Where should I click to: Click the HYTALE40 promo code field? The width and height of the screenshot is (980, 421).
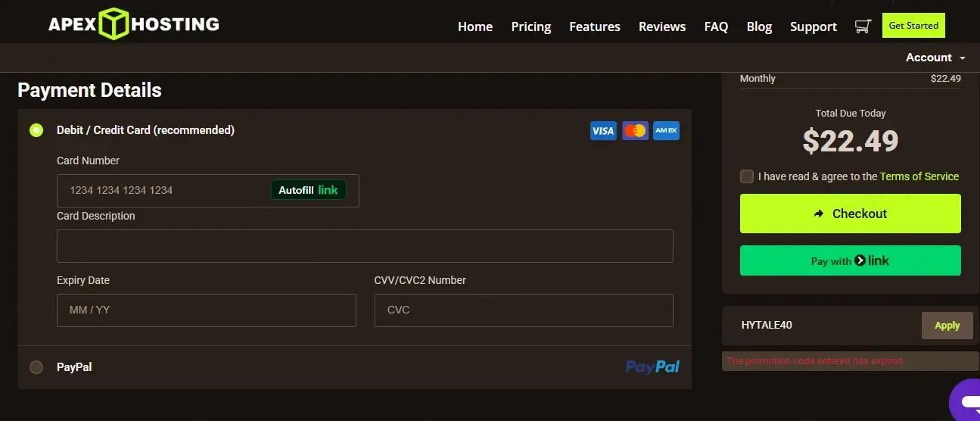point(824,326)
